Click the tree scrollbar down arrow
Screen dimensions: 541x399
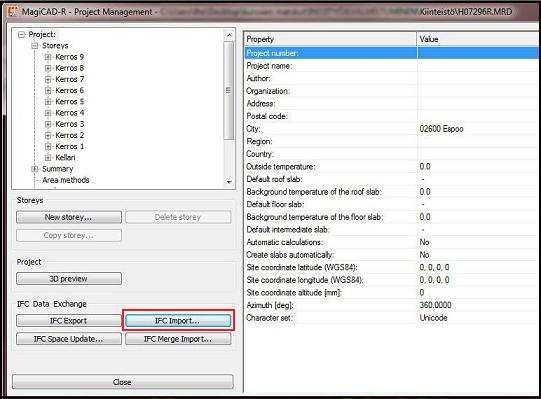229,182
